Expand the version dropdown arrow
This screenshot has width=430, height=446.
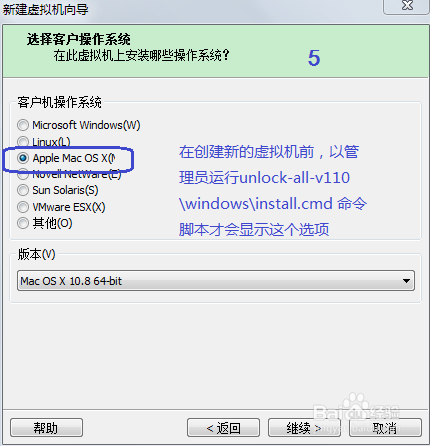pos(406,281)
